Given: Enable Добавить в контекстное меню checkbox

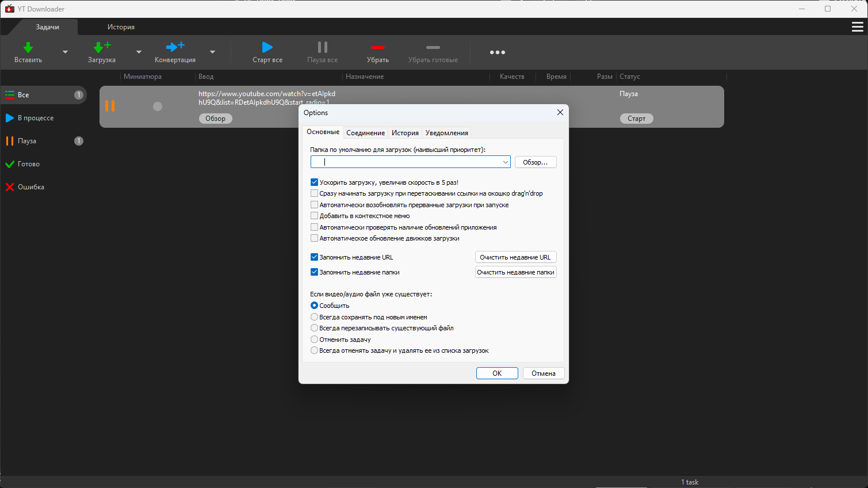Looking at the screenshot, I should coord(314,216).
